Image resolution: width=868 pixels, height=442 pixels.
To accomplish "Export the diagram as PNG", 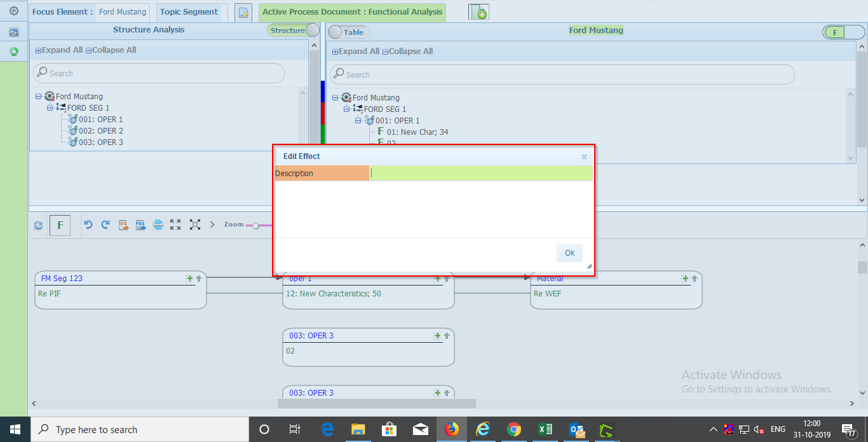I will click(x=140, y=224).
